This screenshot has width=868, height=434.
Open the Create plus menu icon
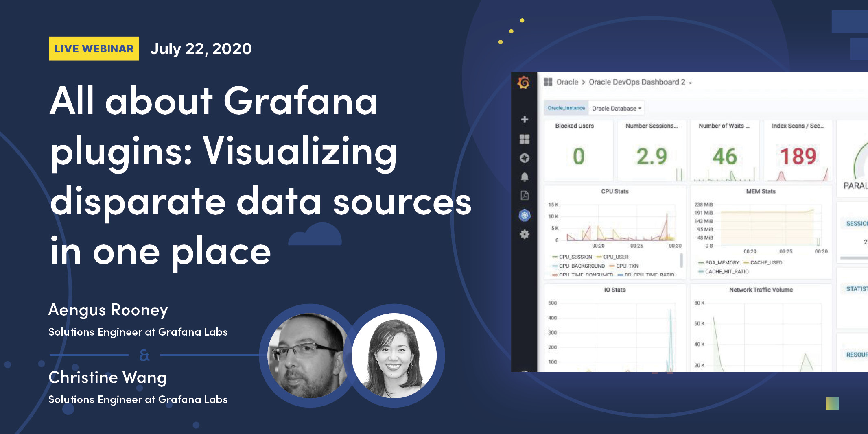[525, 119]
